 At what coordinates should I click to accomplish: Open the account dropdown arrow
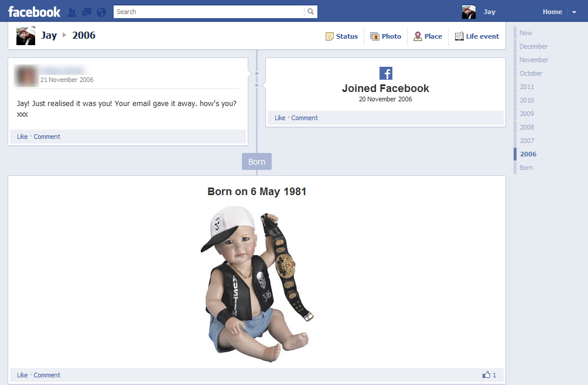574,12
